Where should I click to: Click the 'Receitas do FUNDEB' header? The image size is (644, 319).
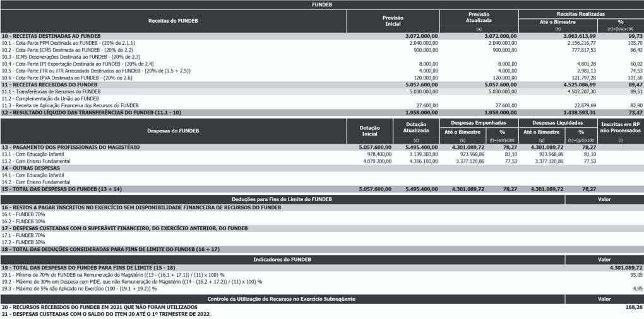click(173, 21)
